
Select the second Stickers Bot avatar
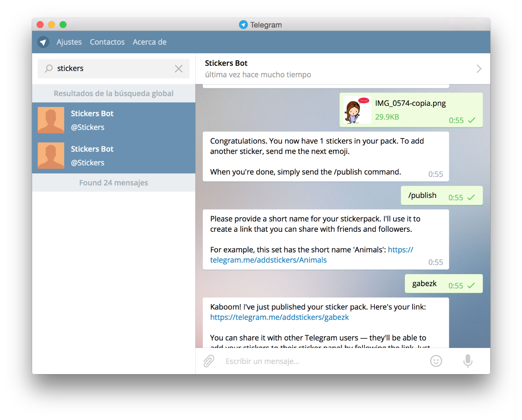[51, 156]
